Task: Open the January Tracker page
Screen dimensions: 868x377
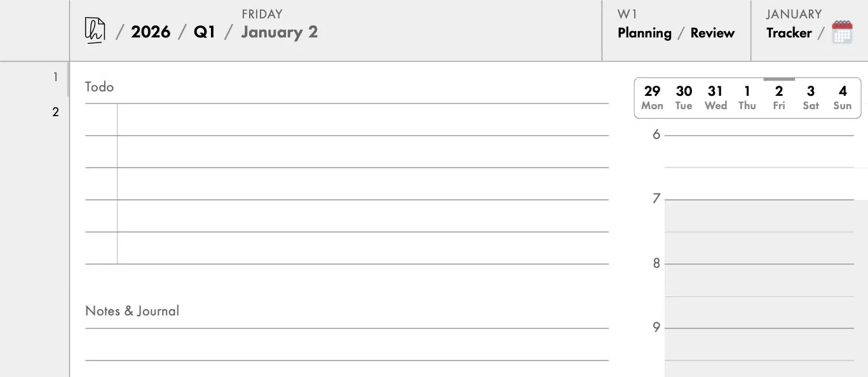Action: pyautogui.click(x=789, y=33)
